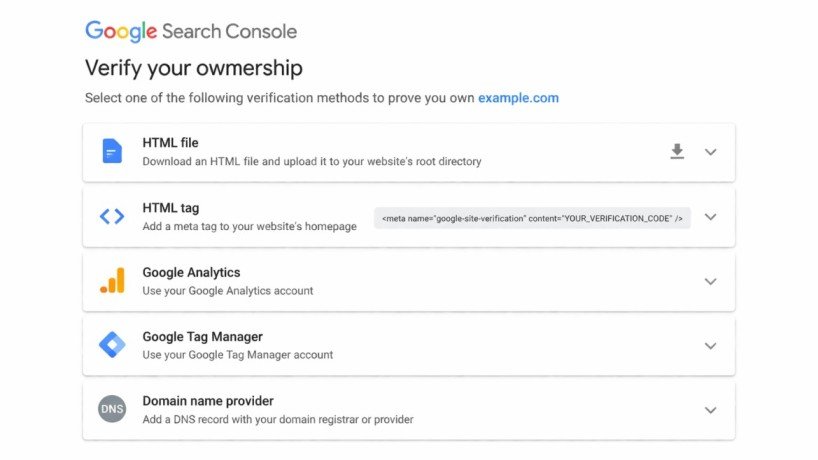Click the Google Analytics bar chart icon

click(112, 281)
